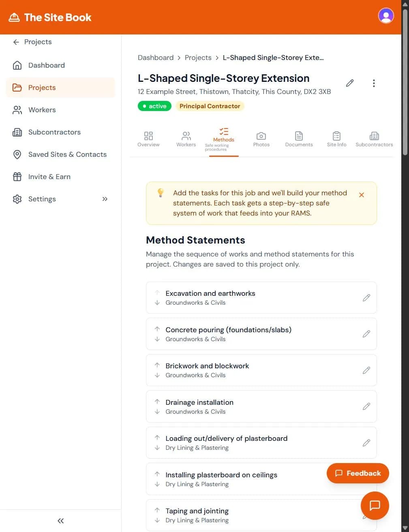Expand the Settings submenu chevron
Screen dimensions: 409x532
pyautogui.click(x=105, y=199)
